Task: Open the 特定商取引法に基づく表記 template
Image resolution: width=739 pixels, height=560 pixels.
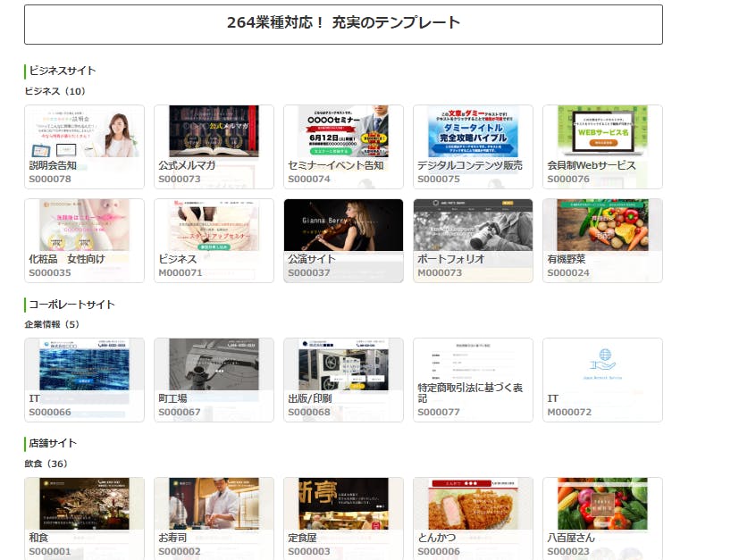Action: [x=473, y=380]
